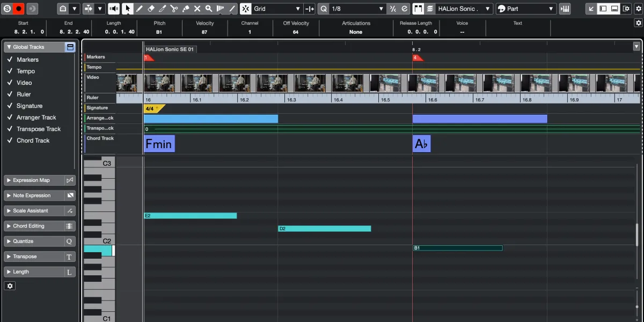Select the Erase tool
This screenshot has width=644, height=322.
[x=151, y=9]
